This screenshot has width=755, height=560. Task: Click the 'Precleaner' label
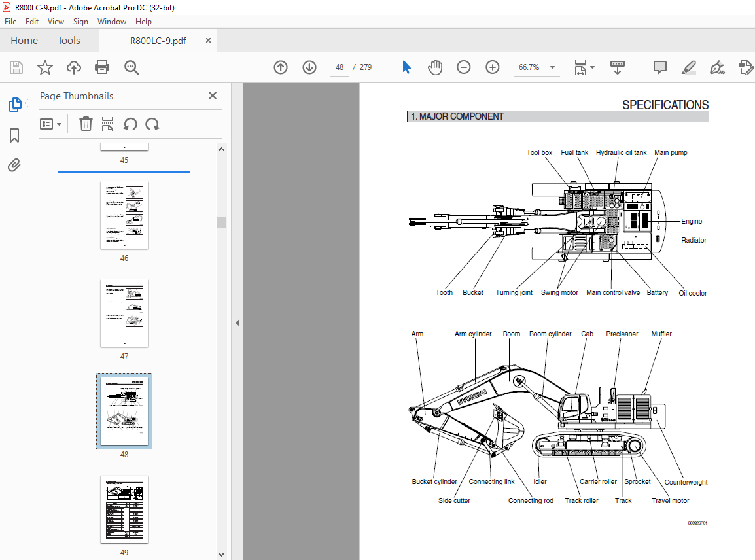tap(622, 334)
